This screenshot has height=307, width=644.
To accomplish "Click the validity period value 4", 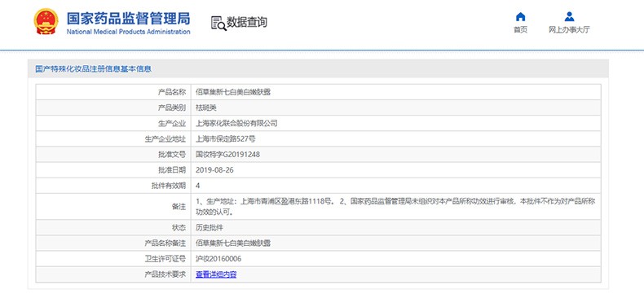I will click(x=198, y=186).
